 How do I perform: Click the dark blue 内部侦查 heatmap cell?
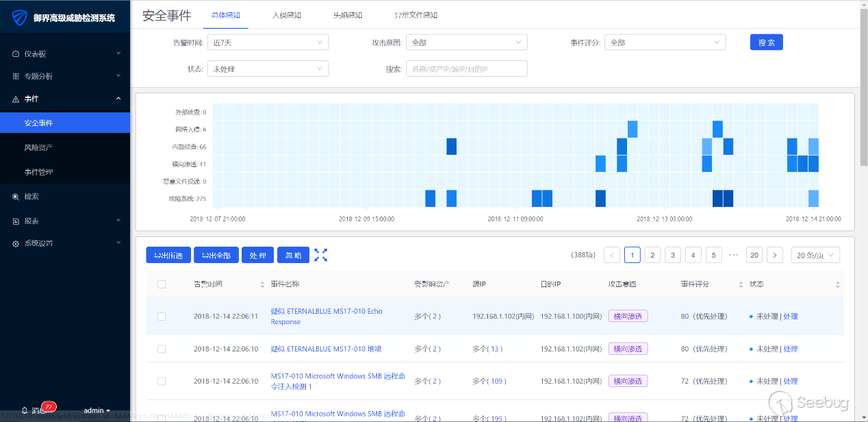coord(451,147)
